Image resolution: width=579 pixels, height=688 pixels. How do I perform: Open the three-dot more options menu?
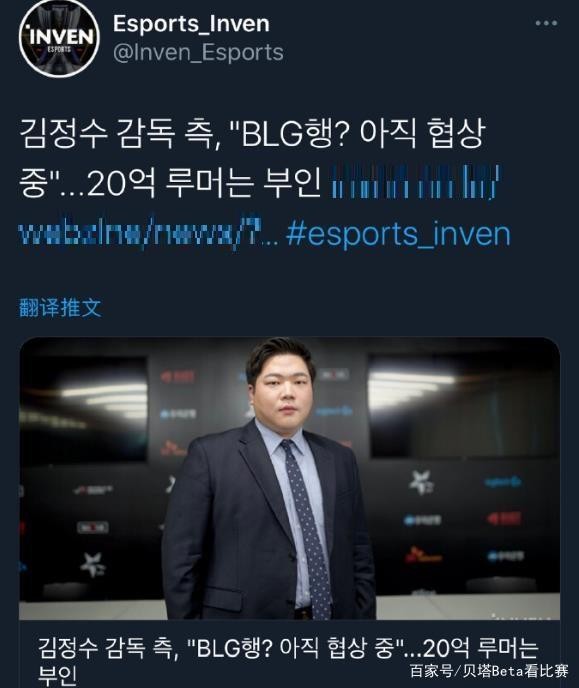pos(546,23)
